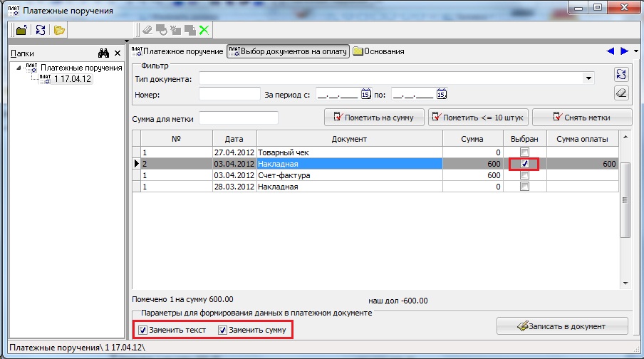This screenshot has width=644, height=359.
Task: Click the Сумма column header
Action: 473,139
